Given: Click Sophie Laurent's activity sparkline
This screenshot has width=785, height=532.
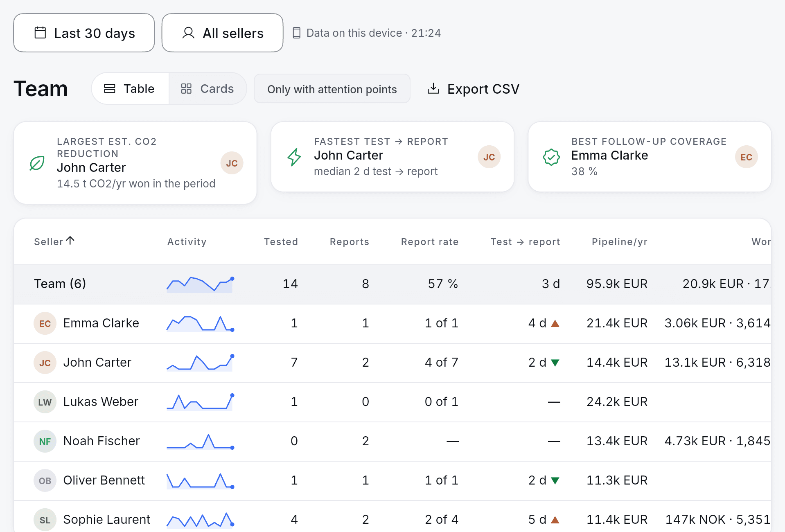Looking at the screenshot, I should pyautogui.click(x=200, y=520).
